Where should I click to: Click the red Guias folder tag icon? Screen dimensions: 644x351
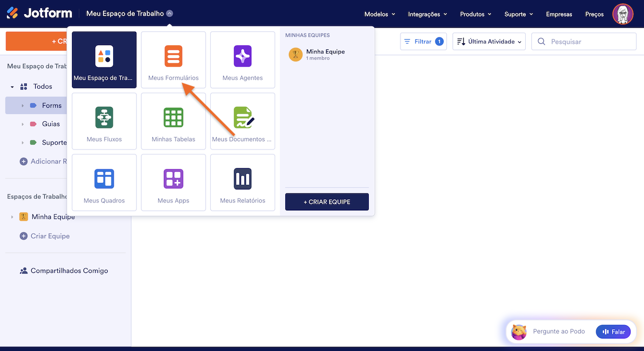coord(33,124)
